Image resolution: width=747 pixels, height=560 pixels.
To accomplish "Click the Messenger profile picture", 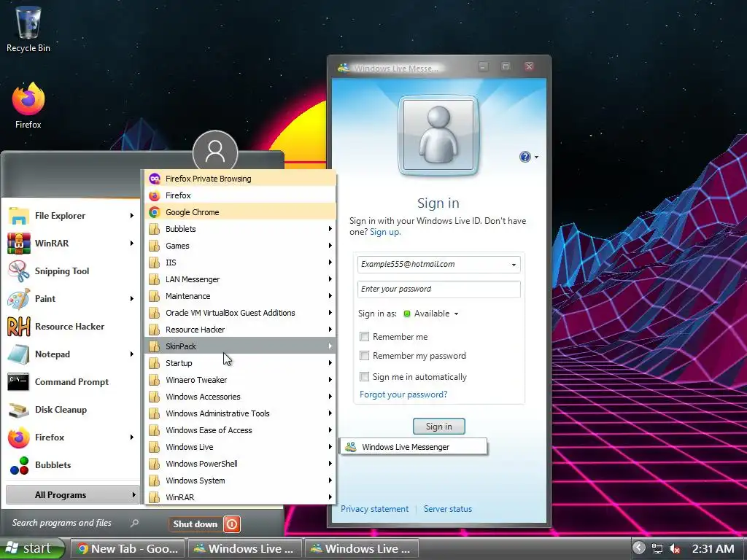I will coord(438,135).
